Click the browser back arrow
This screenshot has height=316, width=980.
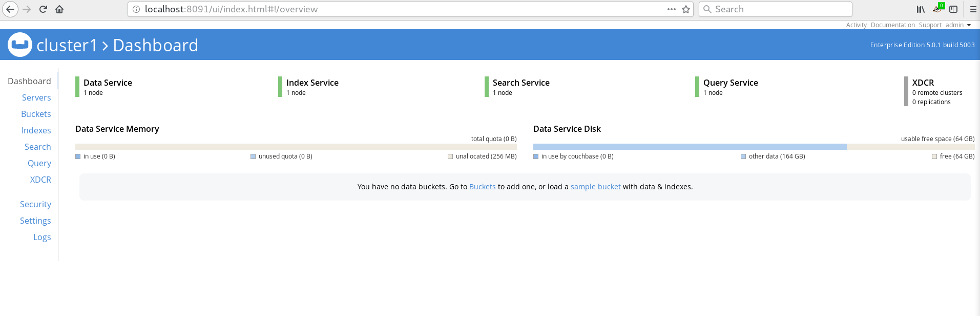10,9
